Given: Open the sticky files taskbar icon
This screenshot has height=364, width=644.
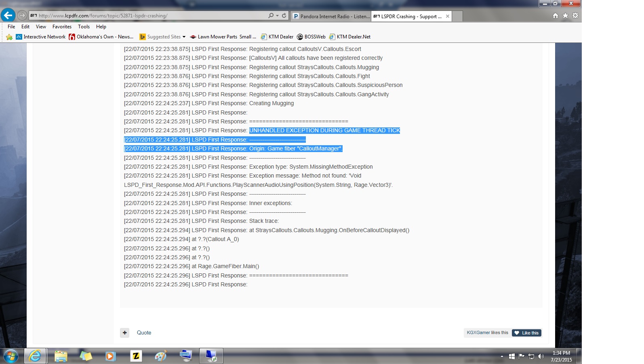Looking at the screenshot, I should 86,356.
